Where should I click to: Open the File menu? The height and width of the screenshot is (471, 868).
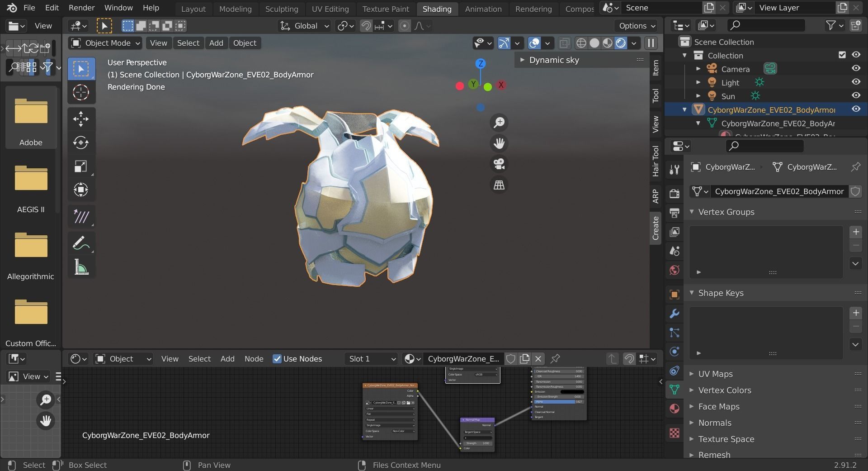pos(29,8)
